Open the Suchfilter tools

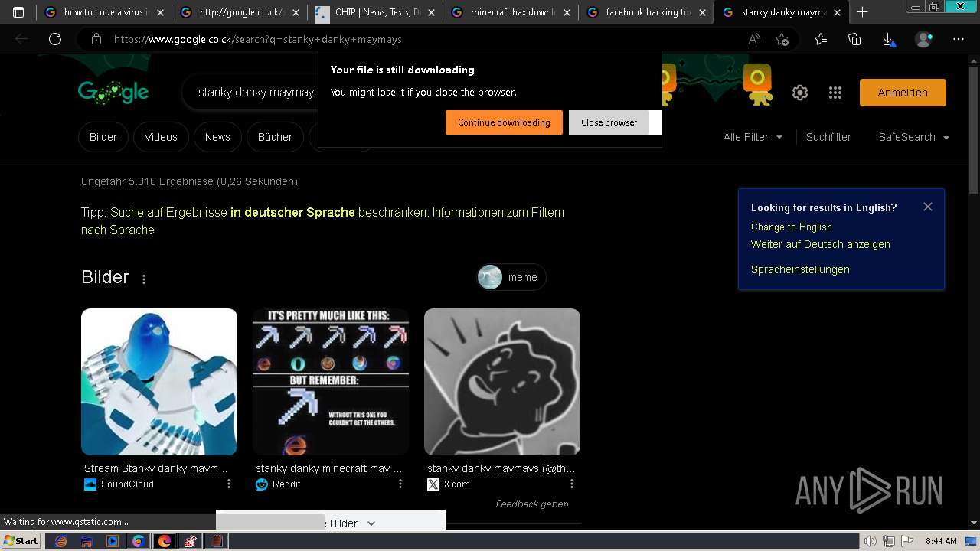point(828,137)
